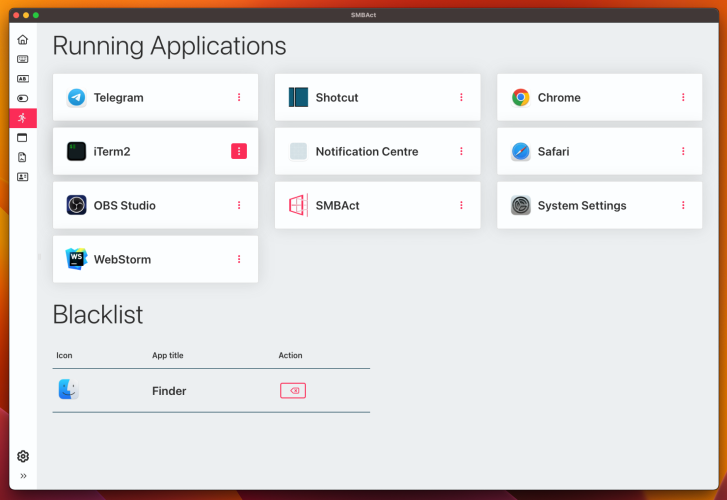Open the highlighted iTerm2 three-dot menu
This screenshot has height=500, width=727.
[x=239, y=151]
